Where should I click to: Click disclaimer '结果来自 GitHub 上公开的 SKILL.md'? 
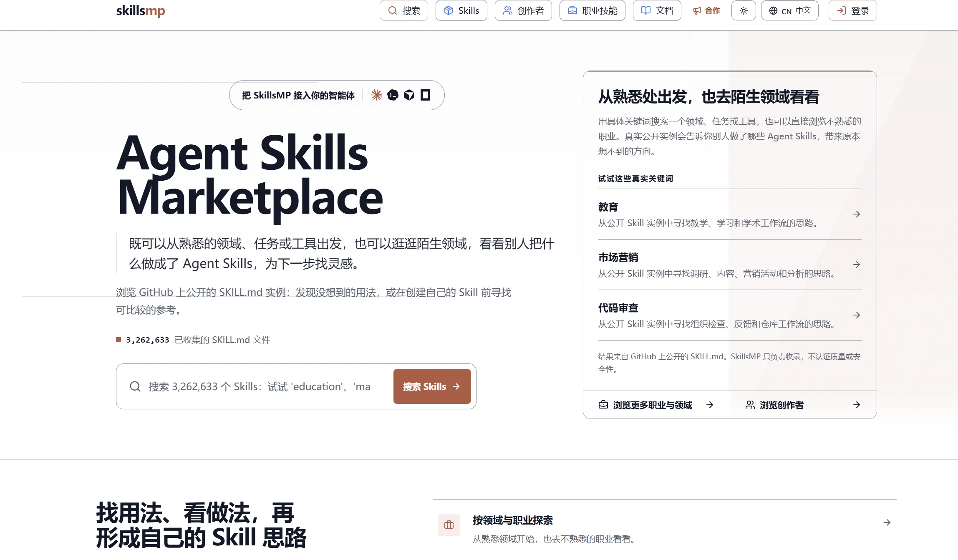tap(729, 363)
